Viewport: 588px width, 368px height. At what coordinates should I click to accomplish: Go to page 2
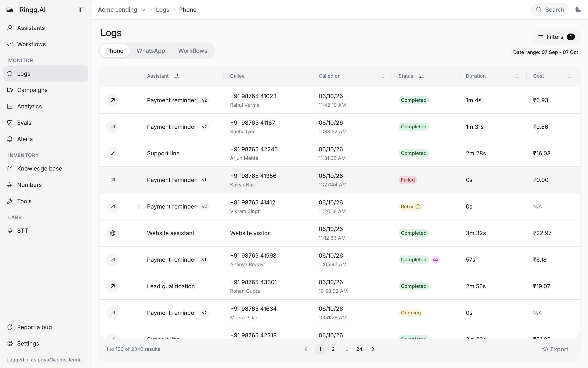333,349
